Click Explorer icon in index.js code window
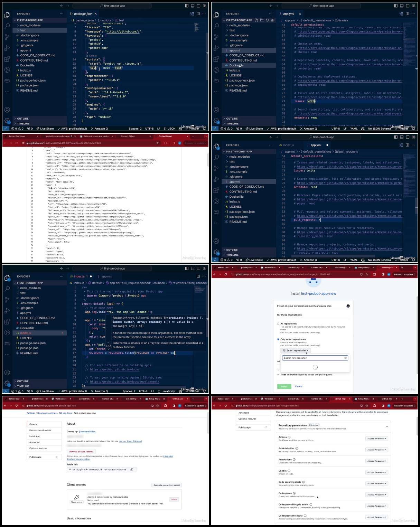Viewport: 420px width, 527px height. [x=7, y=277]
